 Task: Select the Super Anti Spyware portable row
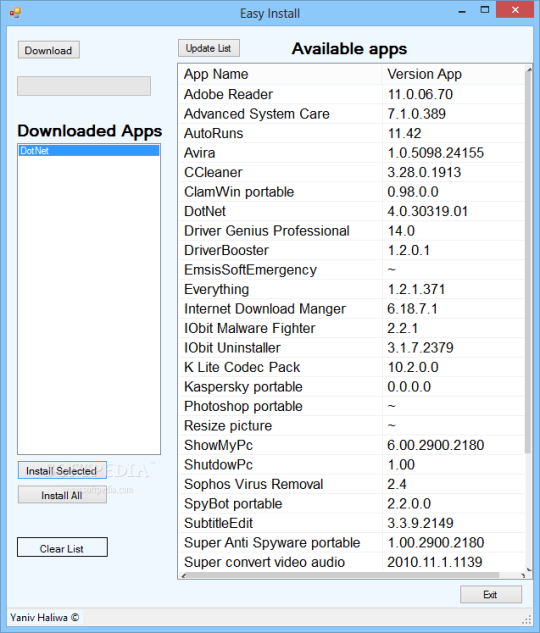point(352,542)
